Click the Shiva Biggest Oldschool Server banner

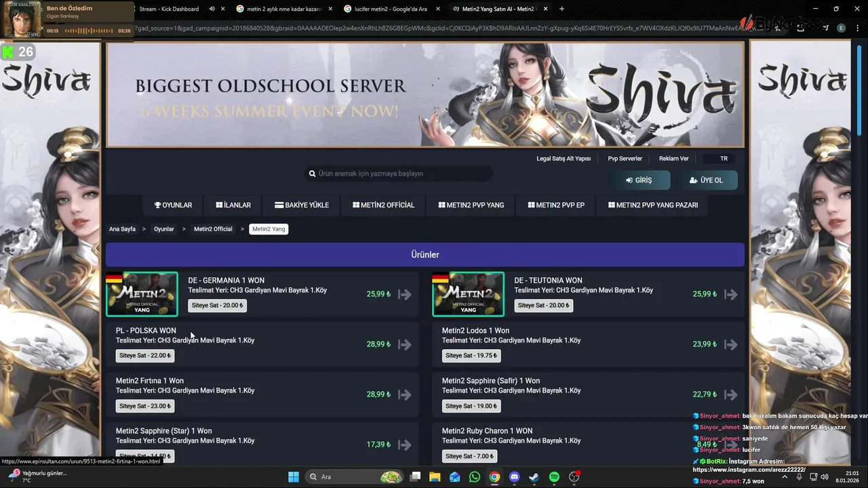pos(425,95)
